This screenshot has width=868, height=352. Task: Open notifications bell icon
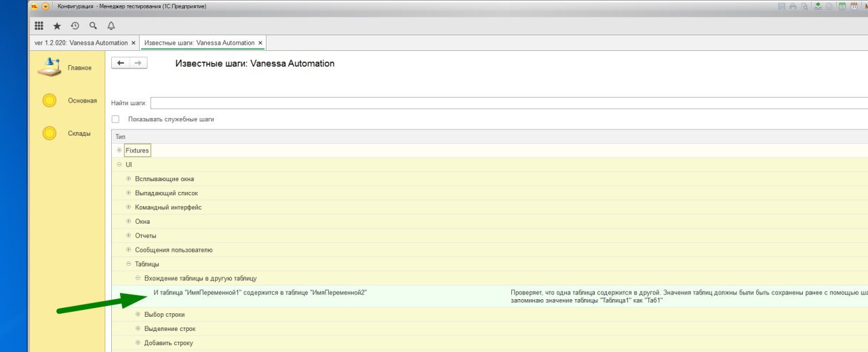[x=111, y=26]
